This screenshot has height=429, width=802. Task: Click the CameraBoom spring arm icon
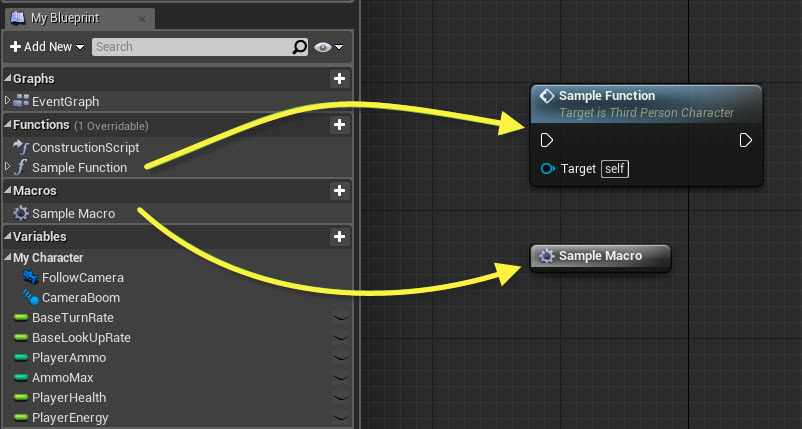31,297
